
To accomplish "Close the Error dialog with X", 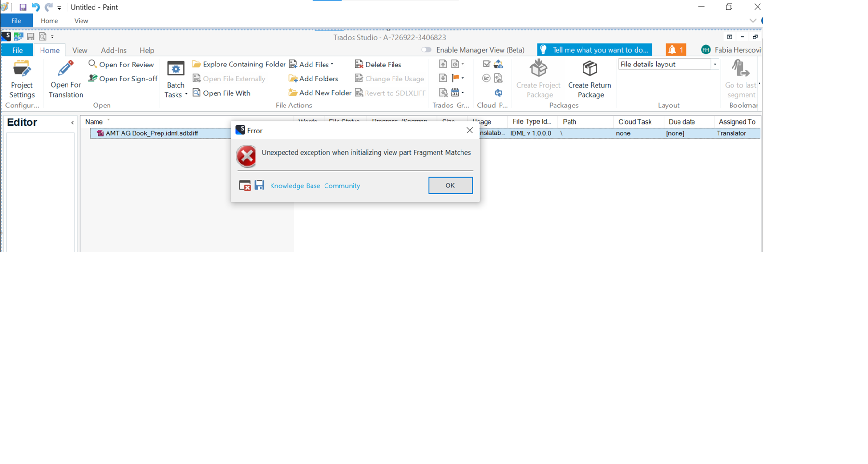I will tap(469, 130).
